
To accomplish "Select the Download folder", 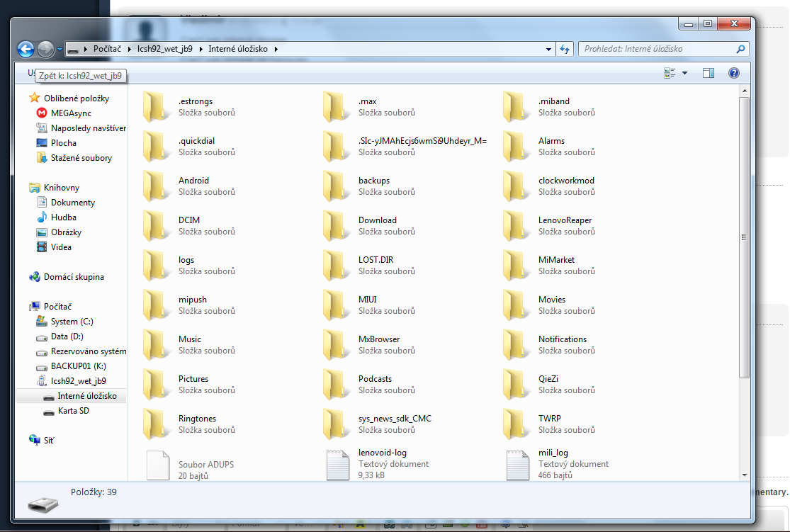I will coord(369,225).
